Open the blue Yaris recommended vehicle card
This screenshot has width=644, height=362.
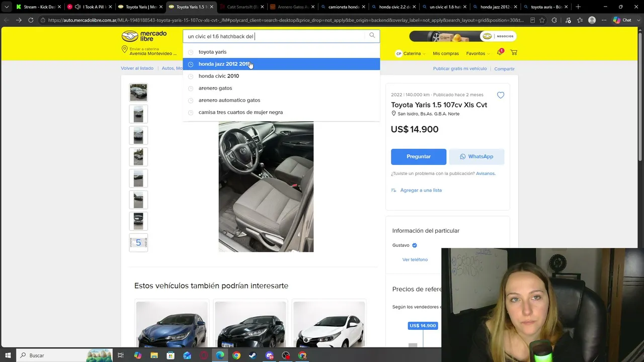pos(172,324)
